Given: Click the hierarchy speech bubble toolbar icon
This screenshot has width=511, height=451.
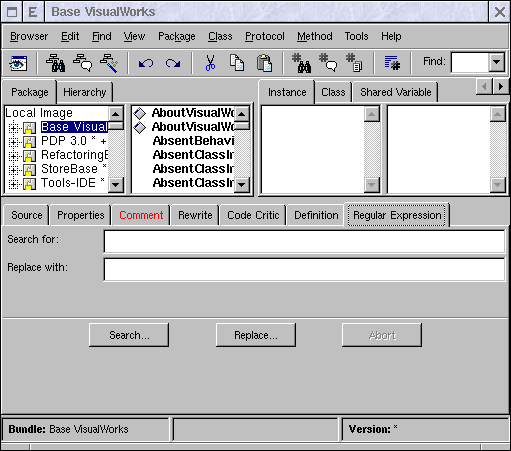Looking at the screenshot, I should point(83,63).
